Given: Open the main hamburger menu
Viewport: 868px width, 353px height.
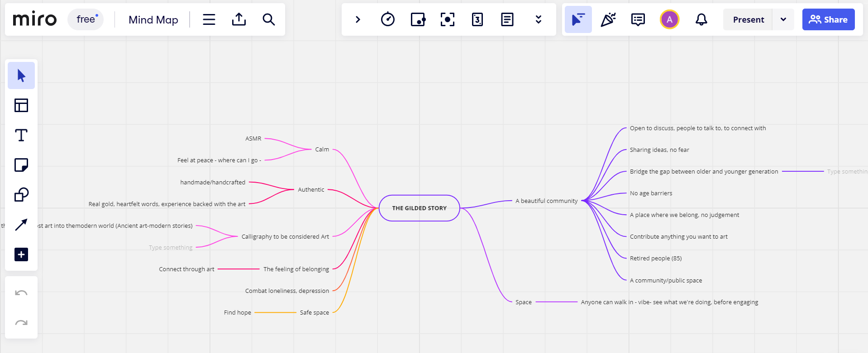Looking at the screenshot, I should (x=209, y=19).
